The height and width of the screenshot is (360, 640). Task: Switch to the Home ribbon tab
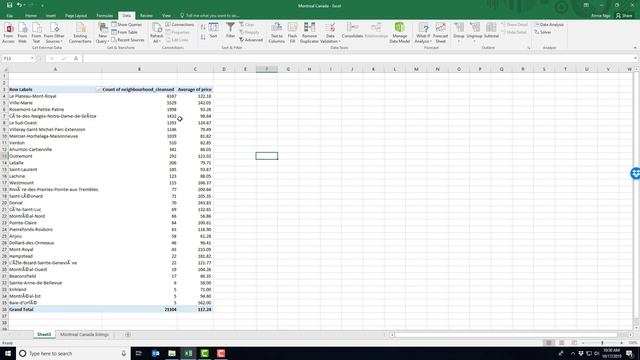coord(31,16)
